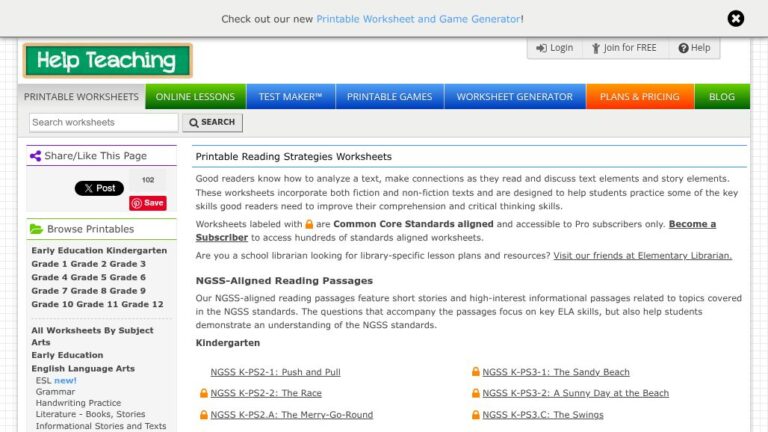
Task: Select the Printable Worksheets tab
Action: pyautogui.click(x=81, y=96)
